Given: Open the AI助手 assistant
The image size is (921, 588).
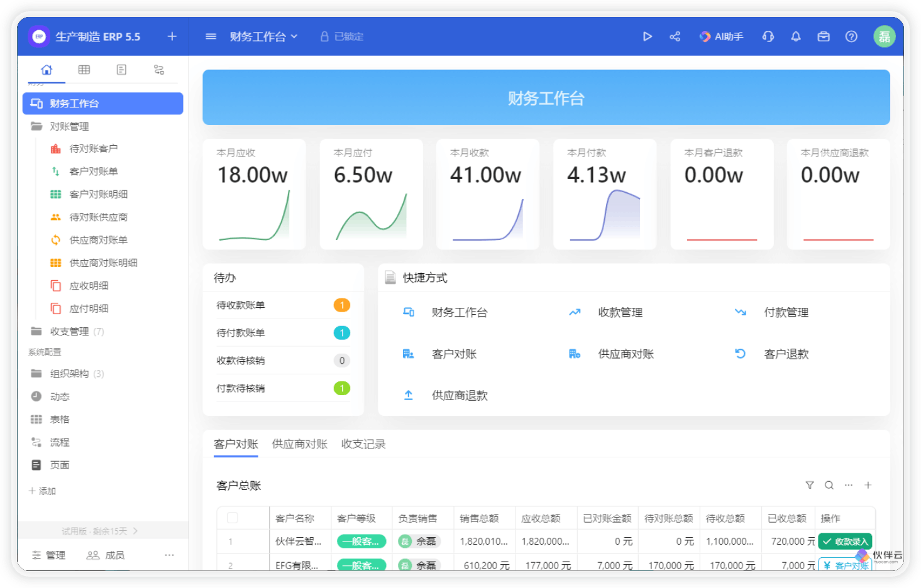Looking at the screenshot, I should click(721, 37).
